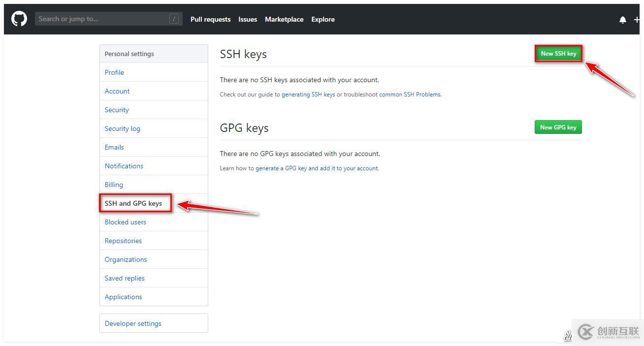Click the New GPG key button
The height and width of the screenshot is (346, 644).
coord(558,127)
